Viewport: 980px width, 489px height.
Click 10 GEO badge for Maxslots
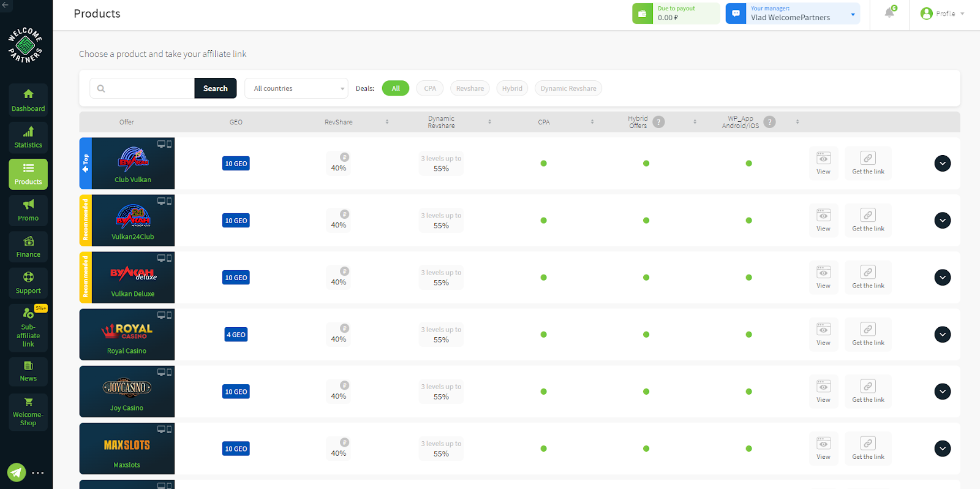coord(236,449)
